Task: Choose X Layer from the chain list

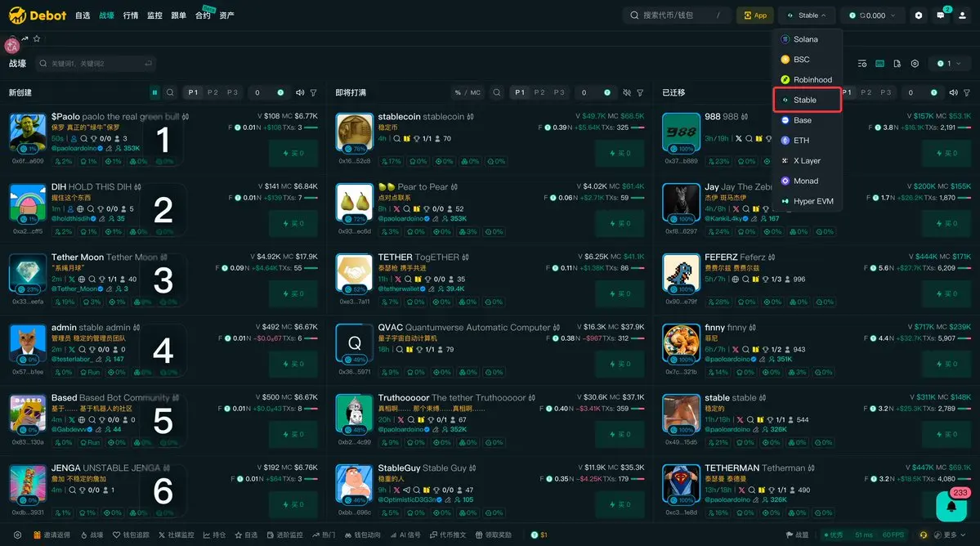Action: 808,160
